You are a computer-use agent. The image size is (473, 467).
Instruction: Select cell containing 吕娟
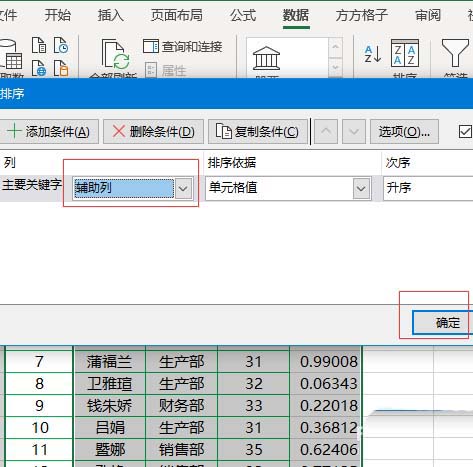(x=109, y=428)
